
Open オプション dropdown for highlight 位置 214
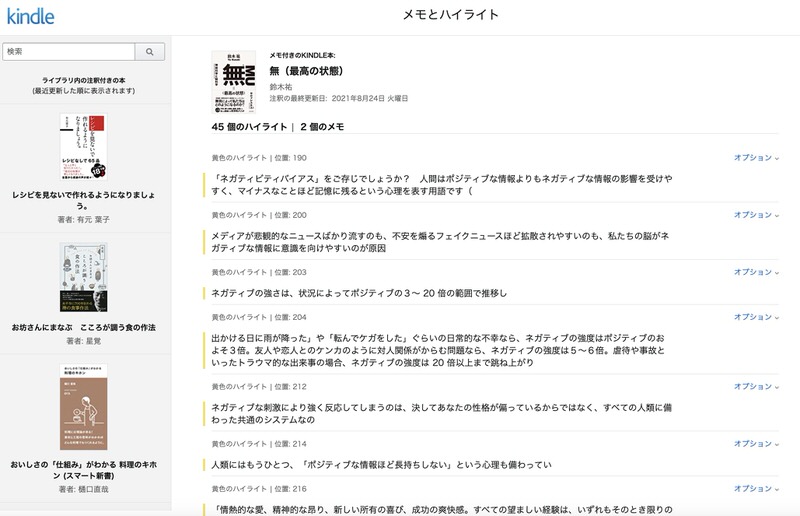coord(756,444)
